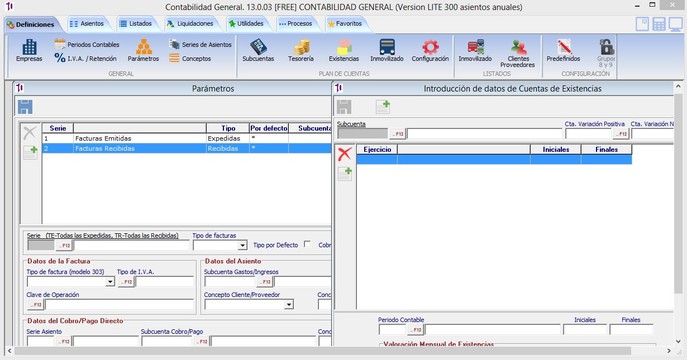687x360 pixels.
Task: Open Inmovilizado in Plan de Cuentas
Action: 387,50
